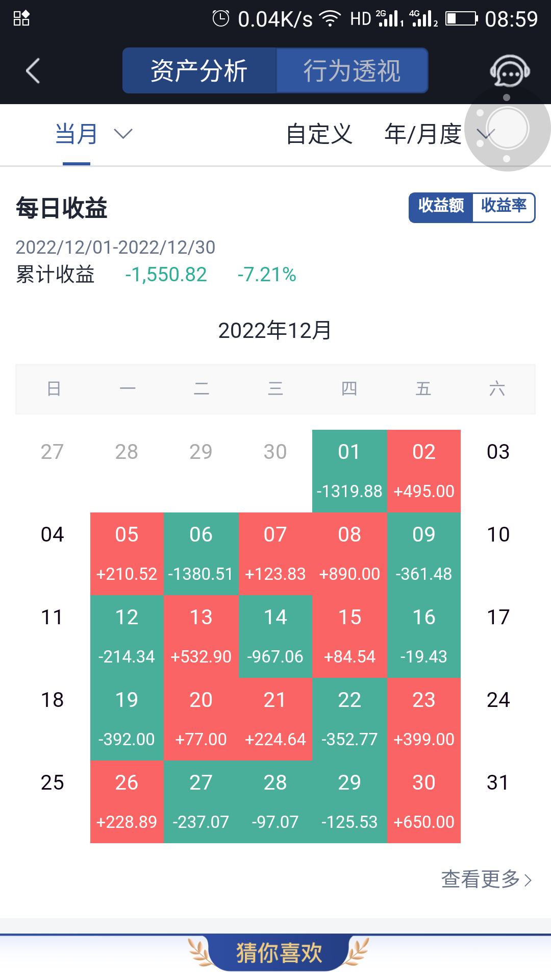Select December 01 with -1319.88 loss
The width and height of the screenshot is (551, 980).
point(349,471)
